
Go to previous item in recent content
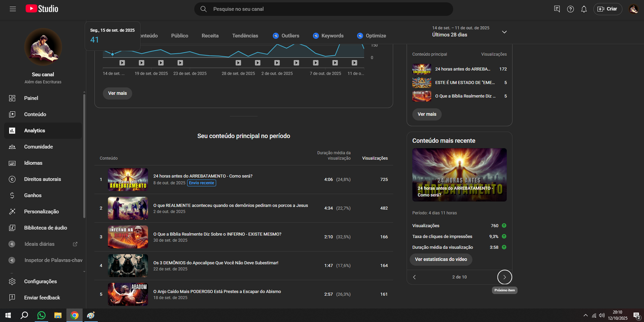415,277
